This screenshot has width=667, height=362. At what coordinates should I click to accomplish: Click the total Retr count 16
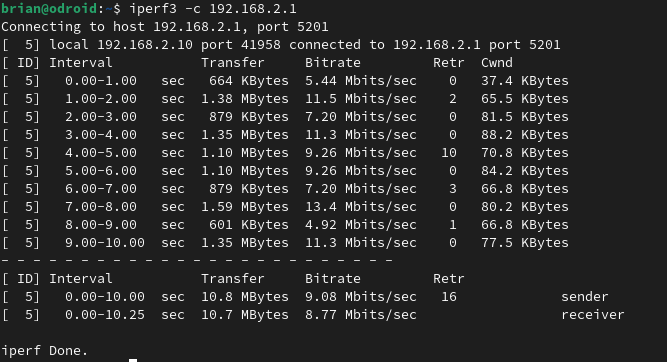[449, 297]
